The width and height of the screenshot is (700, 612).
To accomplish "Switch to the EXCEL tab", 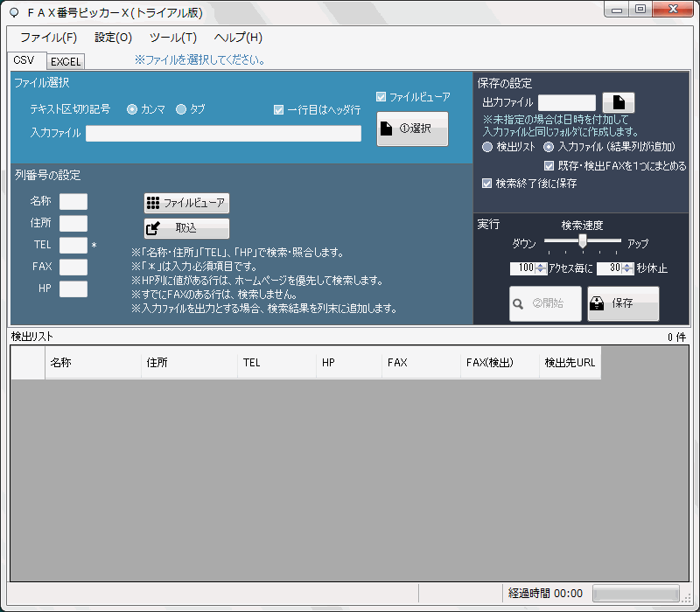I will (66, 62).
